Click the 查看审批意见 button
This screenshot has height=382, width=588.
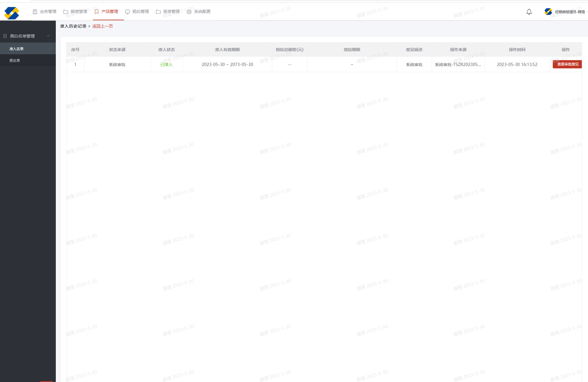(567, 64)
